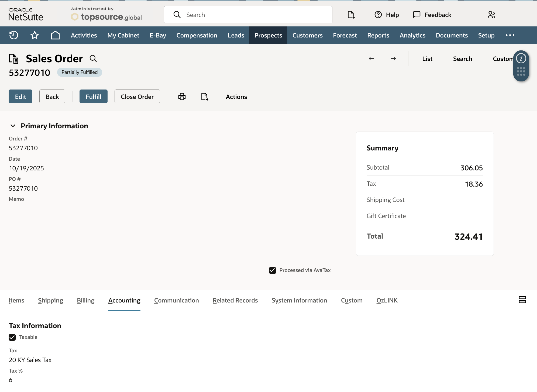The image size is (537, 392).
Task: Toggle the Taxable checkbox
Action: (12, 337)
